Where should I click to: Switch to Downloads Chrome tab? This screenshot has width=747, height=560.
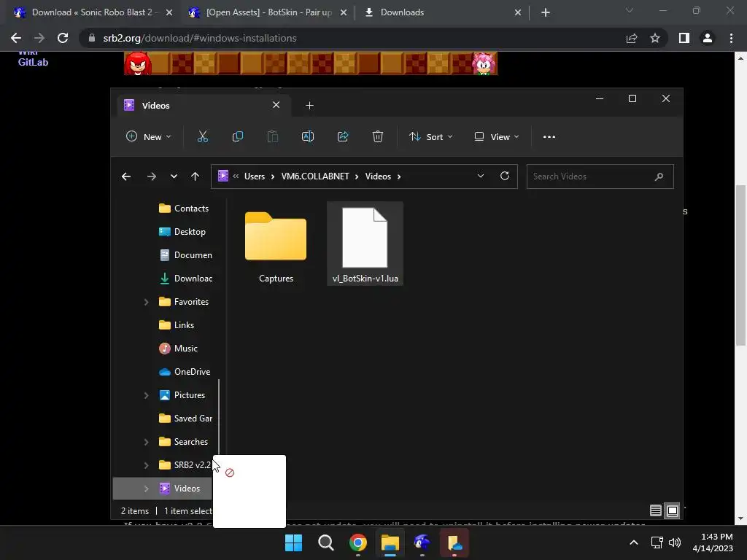point(443,12)
